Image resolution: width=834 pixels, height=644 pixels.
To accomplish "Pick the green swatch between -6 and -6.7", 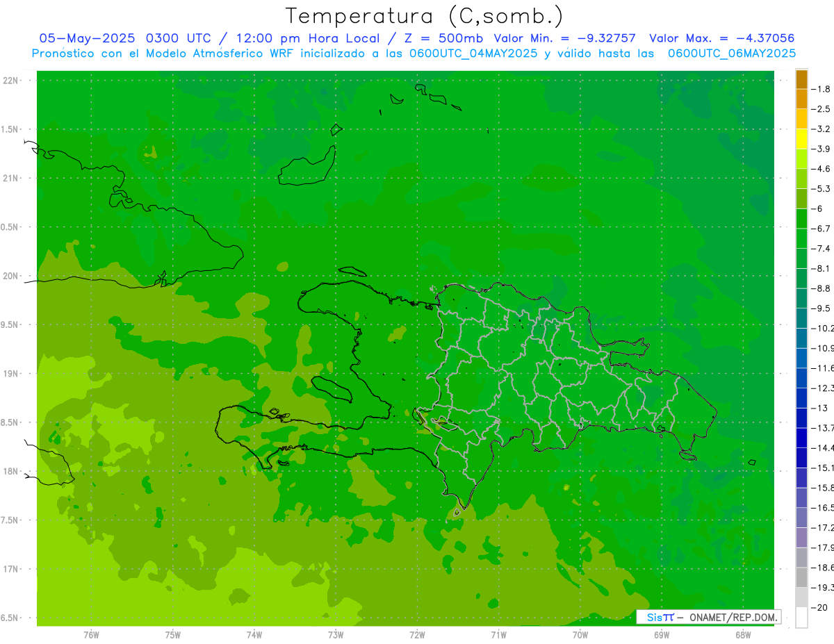I will (801, 219).
